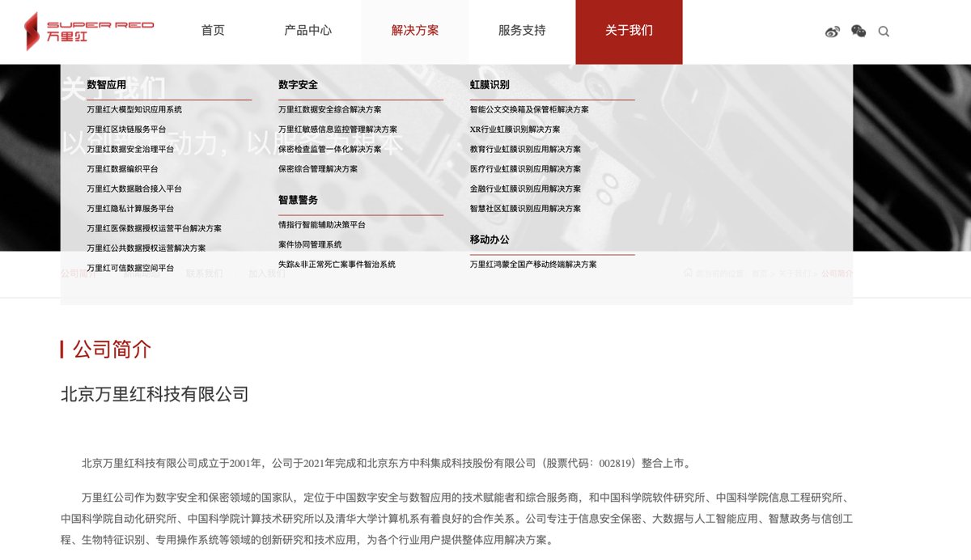Screen dimensions: 971x560
Task: Open 智能公文交换箱及保管柜解决方案
Action: coord(530,109)
